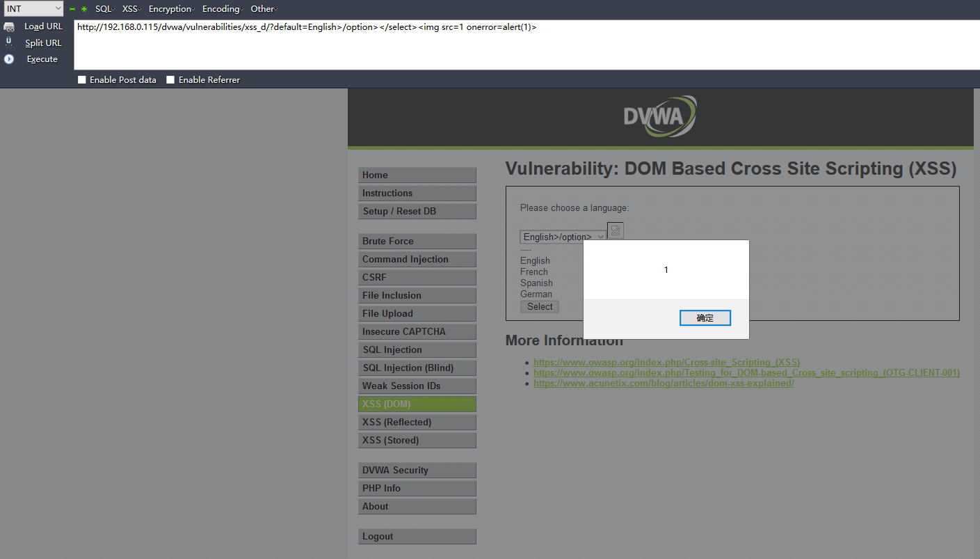Image resolution: width=980 pixels, height=559 pixels.
Task: Click the DVWA logo
Action: coord(659,116)
